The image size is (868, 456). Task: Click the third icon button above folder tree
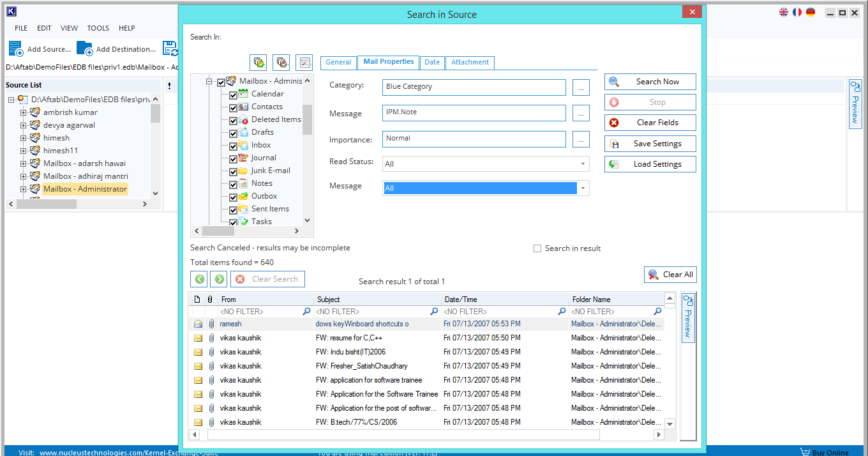(x=304, y=62)
